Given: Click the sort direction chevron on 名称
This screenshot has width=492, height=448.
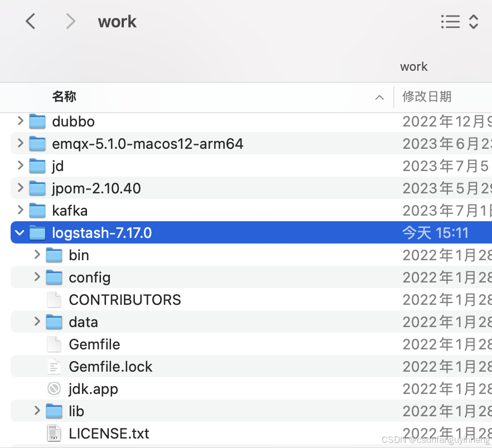Looking at the screenshot, I should tap(380, 97).
